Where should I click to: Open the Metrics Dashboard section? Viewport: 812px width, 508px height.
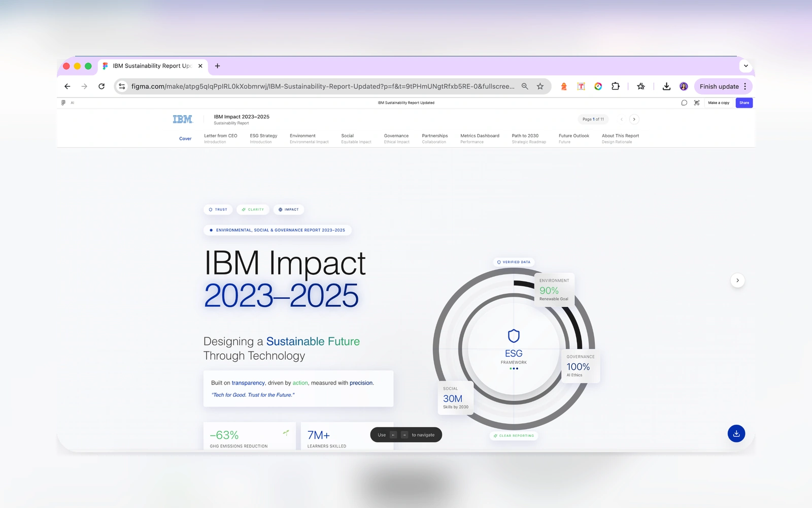click(480, 139)
